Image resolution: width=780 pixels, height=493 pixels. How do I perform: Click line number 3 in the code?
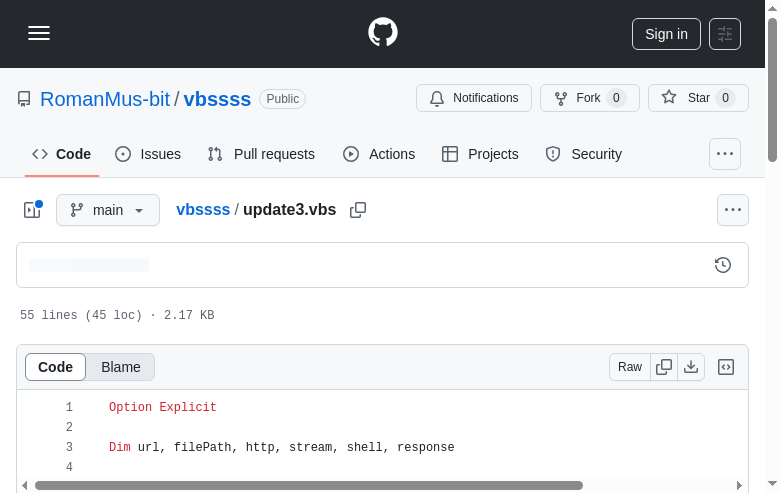69,447
